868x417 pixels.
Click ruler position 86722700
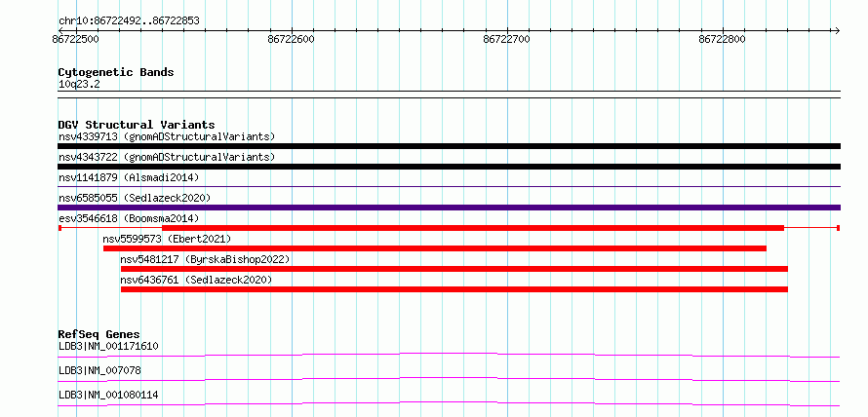pyautogui.click(x=506, y=39)
